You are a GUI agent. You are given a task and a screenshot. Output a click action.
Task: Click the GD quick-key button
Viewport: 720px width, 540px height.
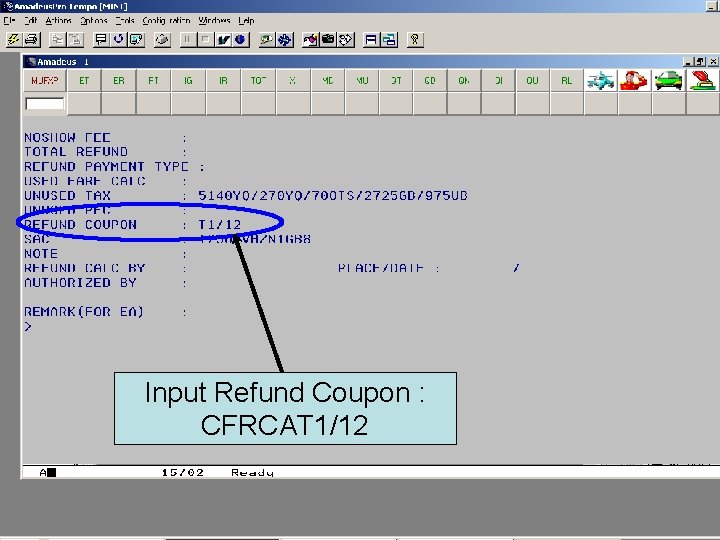430,80
